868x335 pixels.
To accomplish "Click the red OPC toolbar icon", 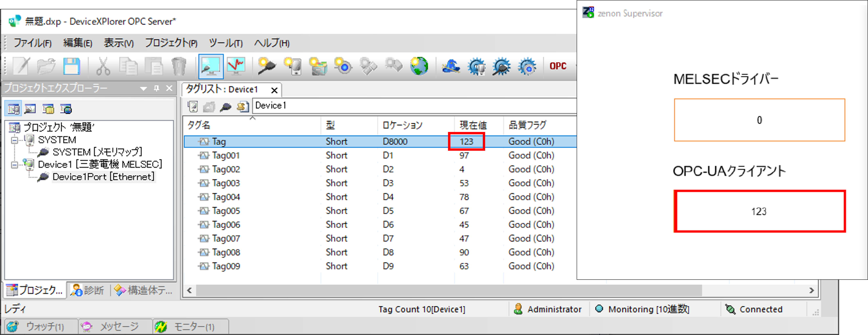I will [558, 66].
